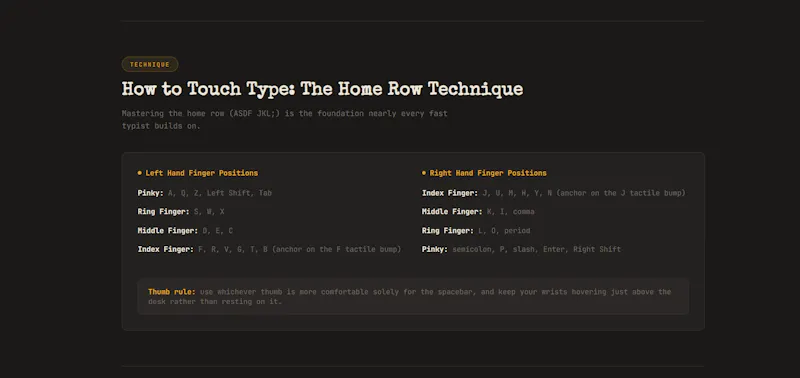Click the 'Middle Finger: D, E, C' row
This screenshot has width=800, height=378.
[x=185, y=231]
